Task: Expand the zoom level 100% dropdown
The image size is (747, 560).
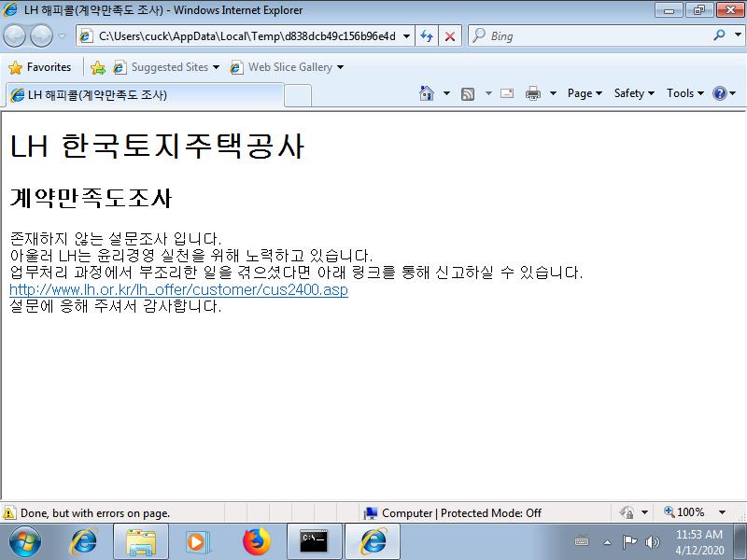Action: point(722,512)
